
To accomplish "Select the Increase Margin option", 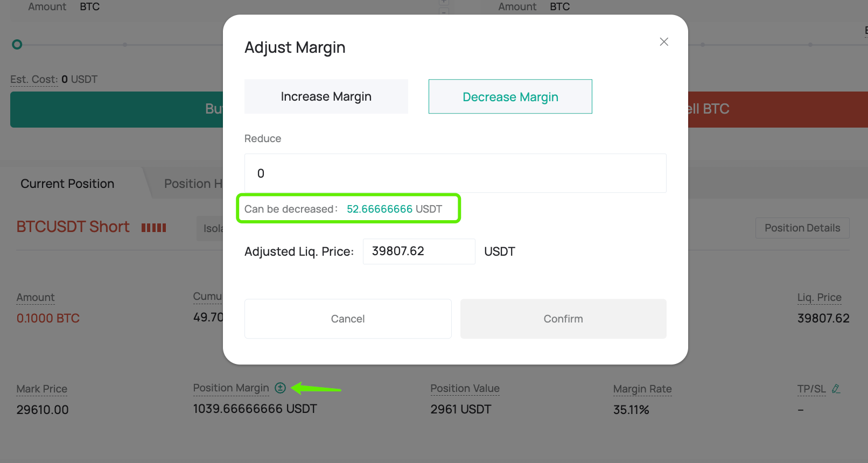I will pos(326,96).
